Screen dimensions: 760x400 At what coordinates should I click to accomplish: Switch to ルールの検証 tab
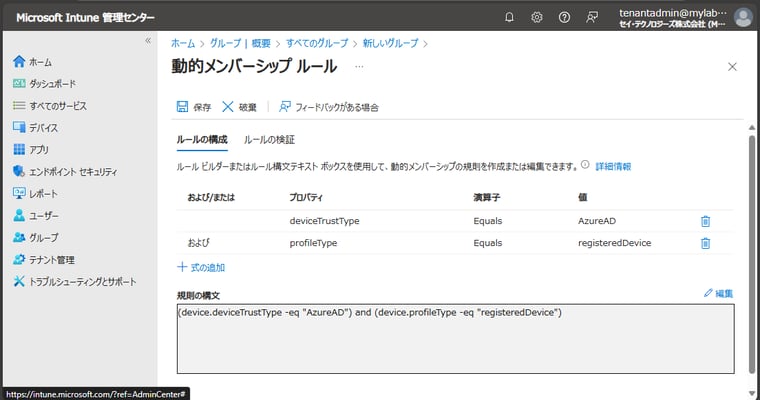269,140
